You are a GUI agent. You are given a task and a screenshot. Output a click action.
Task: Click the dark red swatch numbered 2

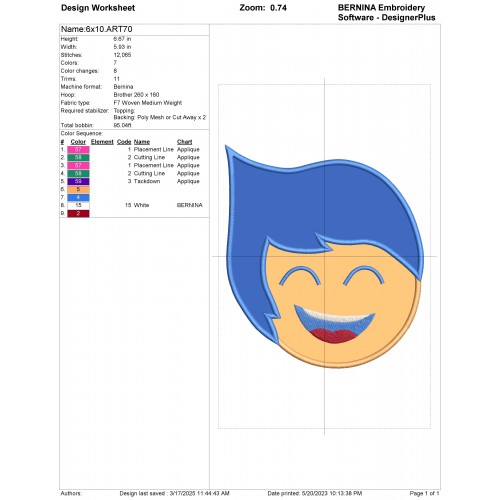(78, 213)
